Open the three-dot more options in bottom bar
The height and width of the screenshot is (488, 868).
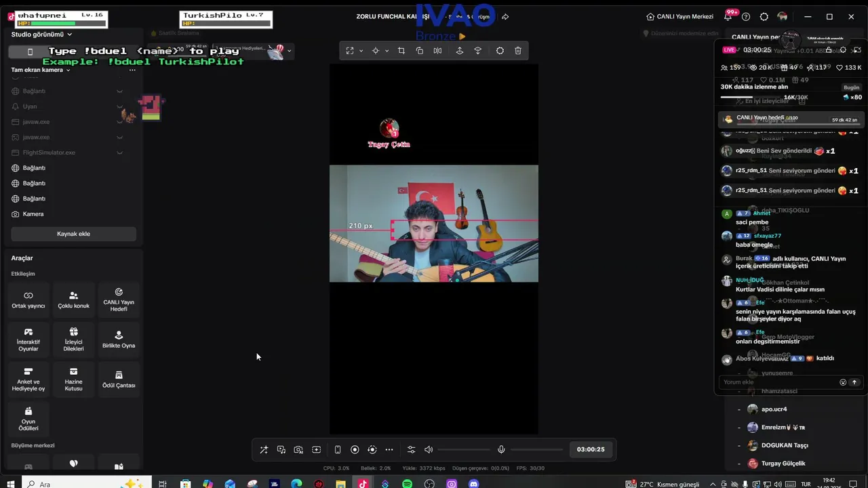click(x=389, y=449)
